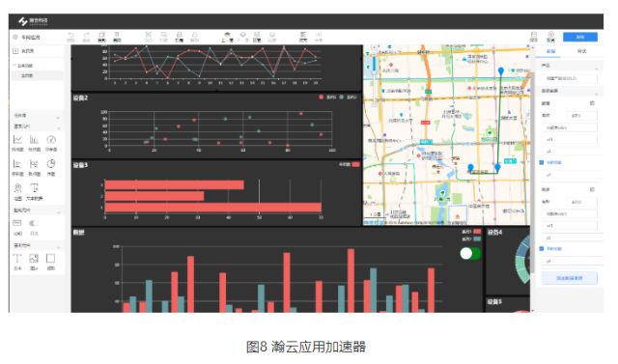Uncheck the second blue checkbox in properties panel
Viewport: 618px width, 364px height.
[542, 248]
